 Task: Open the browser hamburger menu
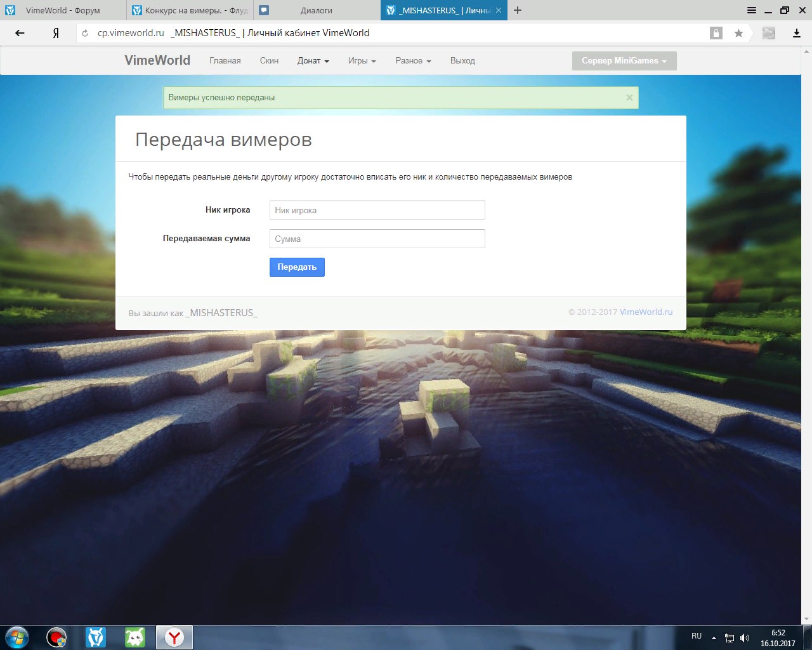pos(752,10)
